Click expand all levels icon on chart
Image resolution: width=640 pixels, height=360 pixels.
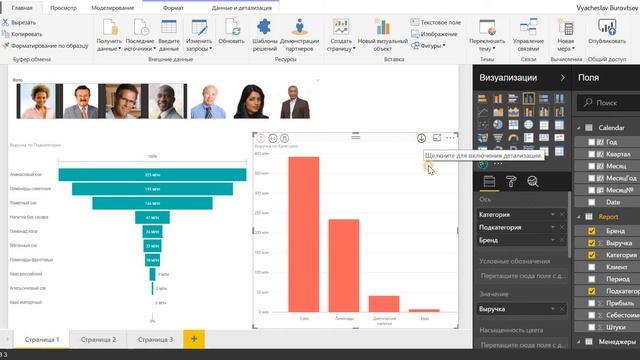(x=284, y=138)
